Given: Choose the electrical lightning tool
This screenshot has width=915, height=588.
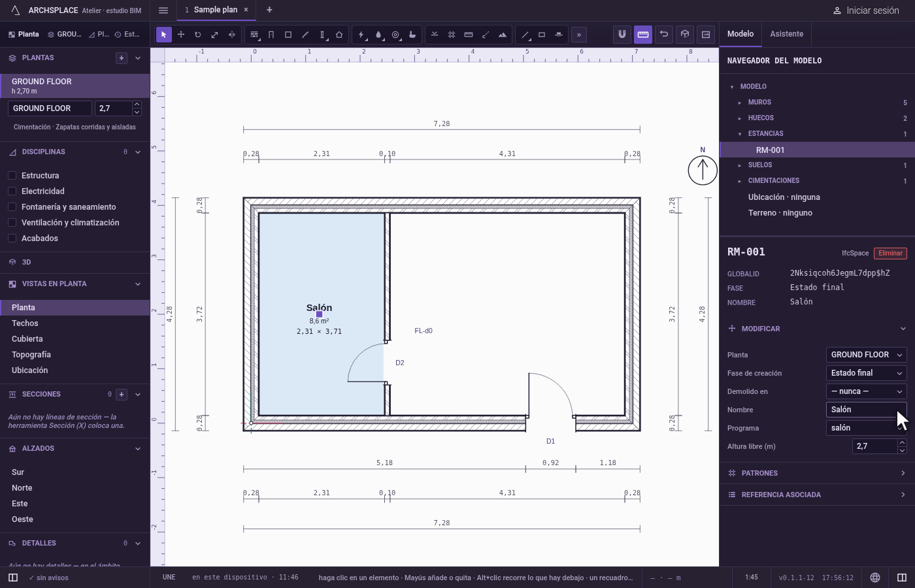Looking at the screenshot, I should [x=361, y=35].
